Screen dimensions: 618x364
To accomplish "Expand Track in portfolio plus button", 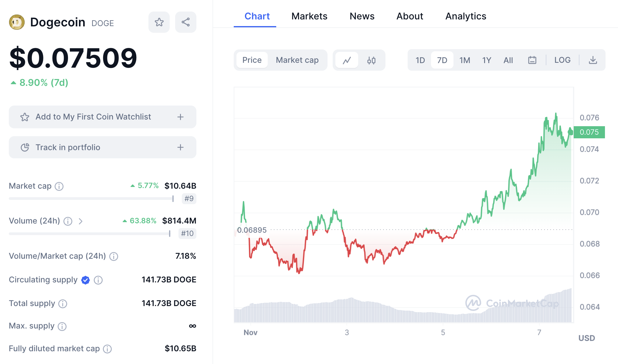I will [180, 147].
